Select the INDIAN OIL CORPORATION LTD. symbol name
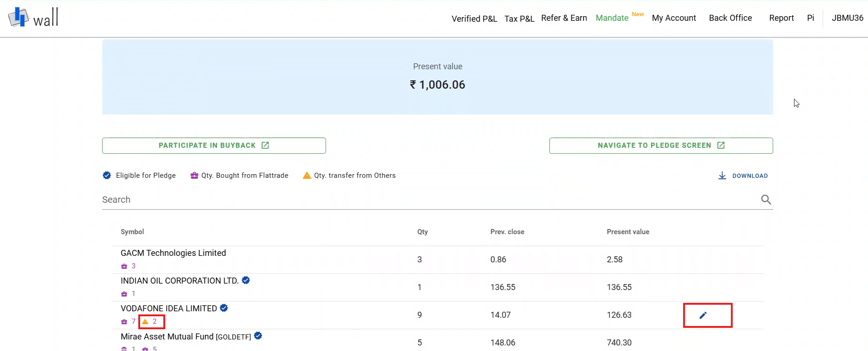868x351 pixels. pyautogui.click(x=179, y=281)
